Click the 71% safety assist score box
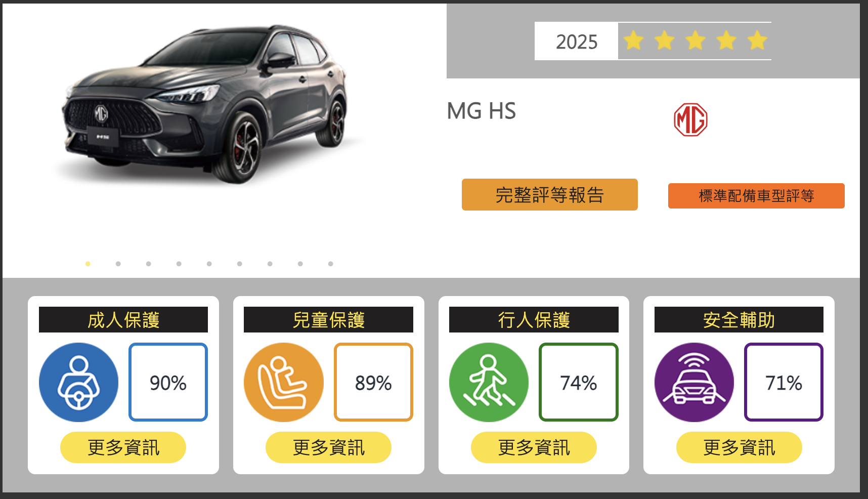The height and width of the screenshot is (499, 868). (x=784, y=382)
